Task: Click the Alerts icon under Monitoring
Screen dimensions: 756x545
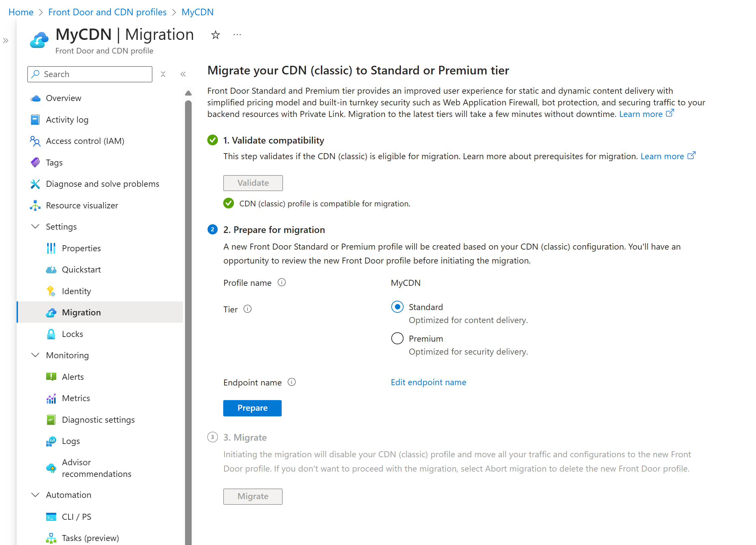Action: [x=52, y=377]
